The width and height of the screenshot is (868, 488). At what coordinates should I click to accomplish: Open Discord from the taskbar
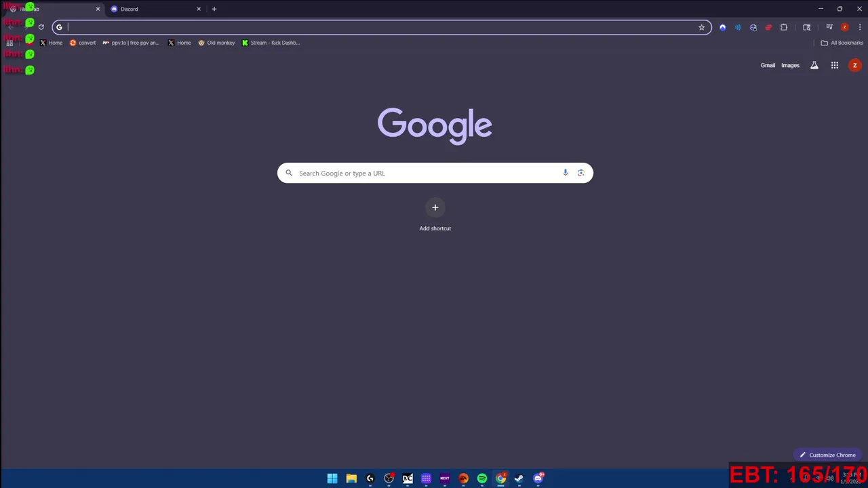pos(538,479)
